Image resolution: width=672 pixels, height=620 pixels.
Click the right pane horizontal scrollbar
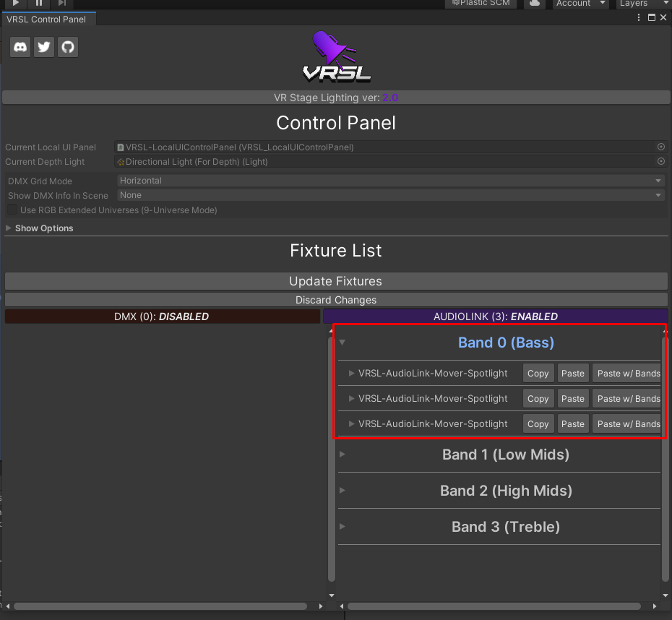[x=494, y=606]
